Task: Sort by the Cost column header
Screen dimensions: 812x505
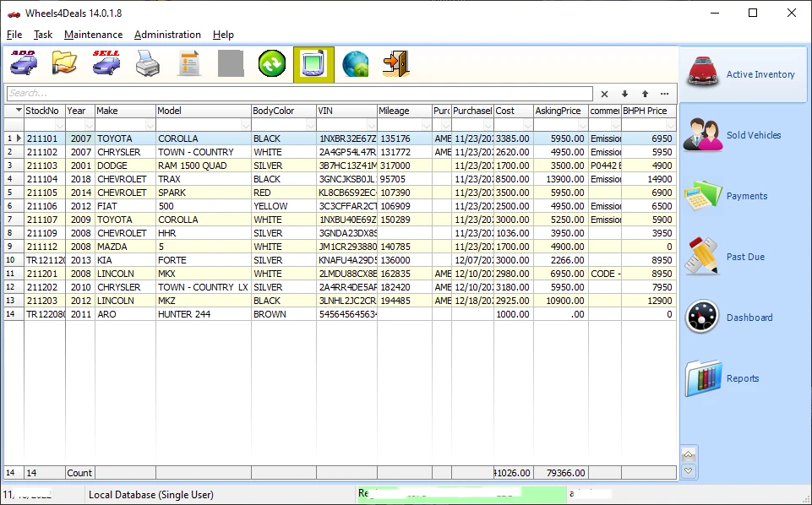Action: [514, 111]
